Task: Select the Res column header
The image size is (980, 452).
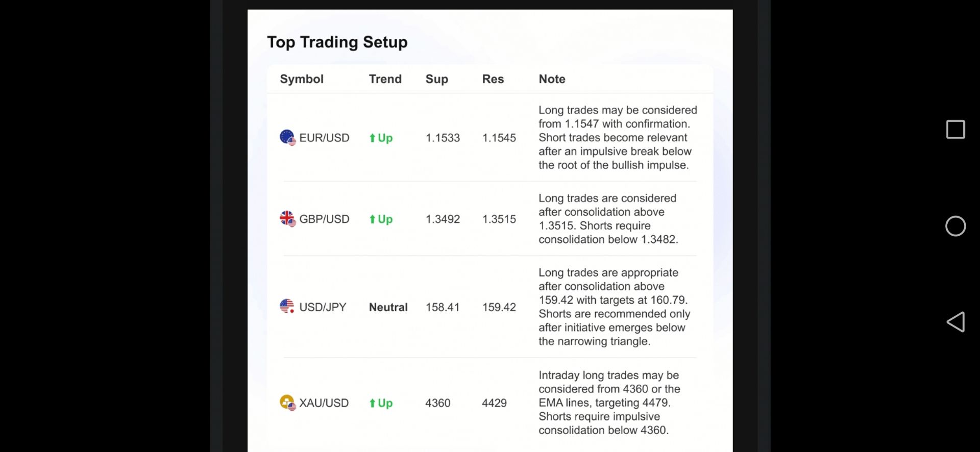Action: click(x=493, y=79)
